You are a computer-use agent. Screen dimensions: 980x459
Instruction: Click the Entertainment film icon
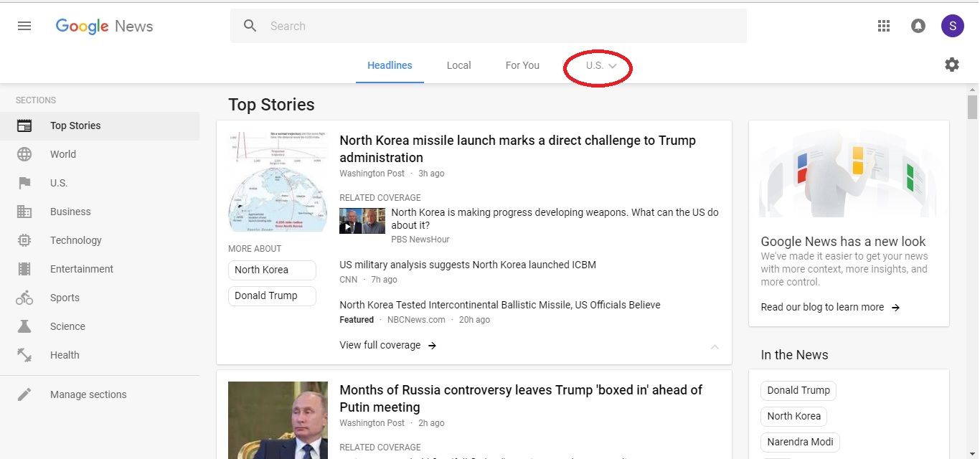(x=24, y=269)
